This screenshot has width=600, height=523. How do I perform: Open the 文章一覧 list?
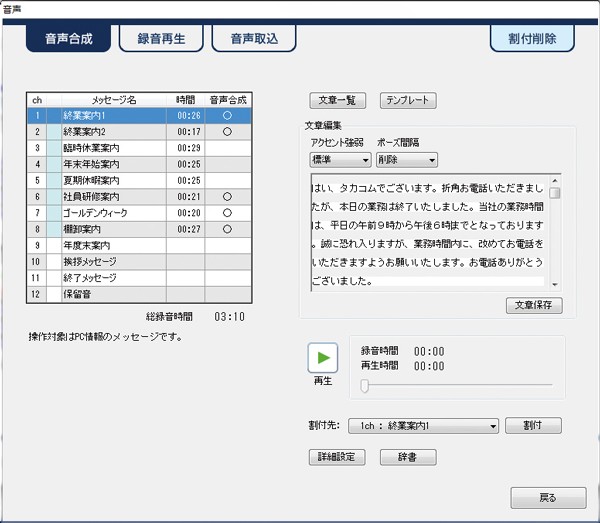[338, 101]
